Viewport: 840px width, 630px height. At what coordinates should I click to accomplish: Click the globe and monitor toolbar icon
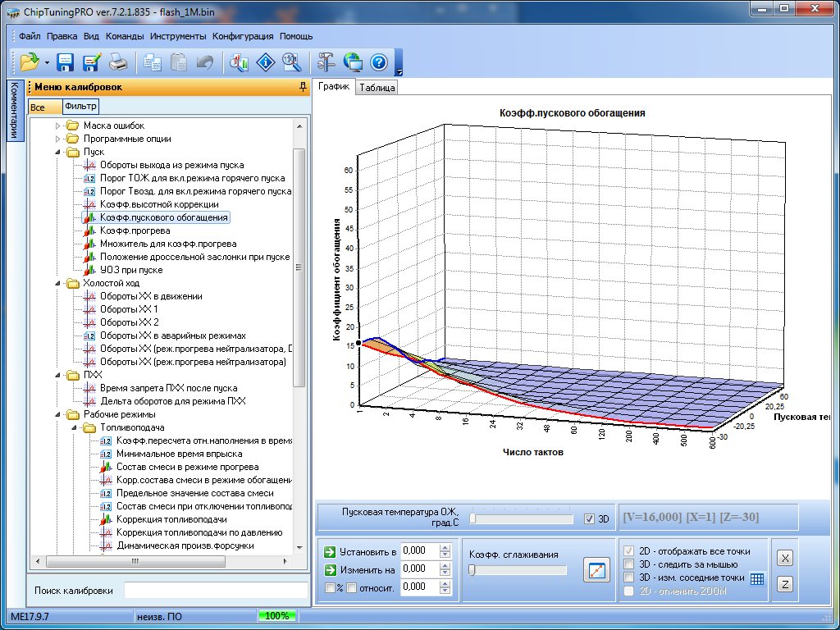(x=353, y=62)
